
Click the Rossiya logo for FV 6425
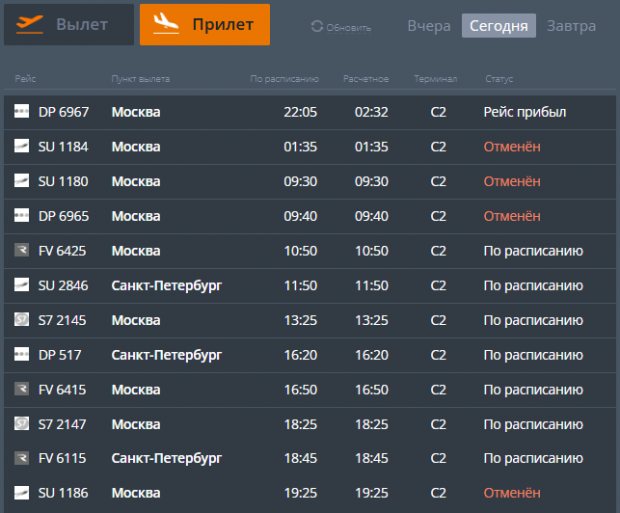[22, 250]
